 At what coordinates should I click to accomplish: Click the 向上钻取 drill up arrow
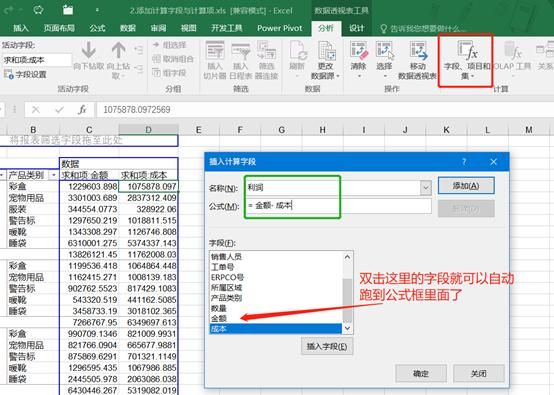(118, 50)
